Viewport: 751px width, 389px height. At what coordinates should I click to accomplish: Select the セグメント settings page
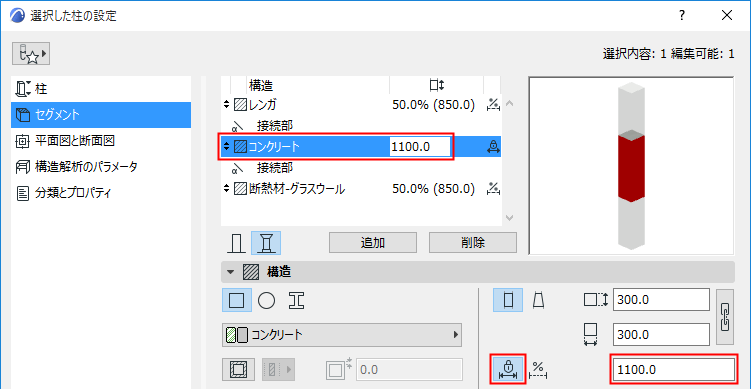(x=101, y=114)
